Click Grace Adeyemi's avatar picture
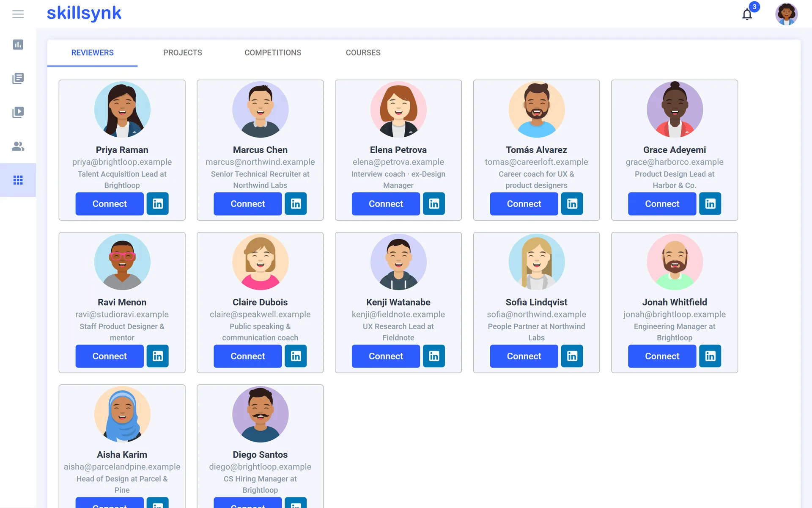 (675, 109)
